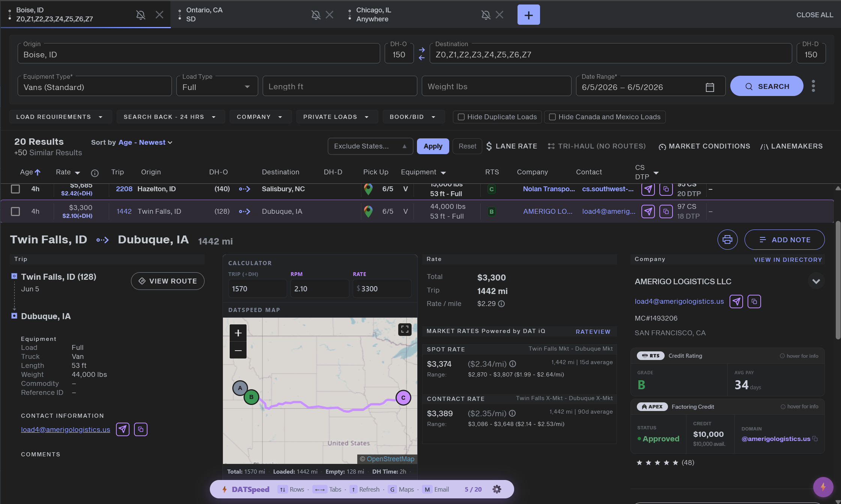This screenshot has height=504, width=841.
Task: Send email icon under Contact Information
Action: [x=123, y=429]
